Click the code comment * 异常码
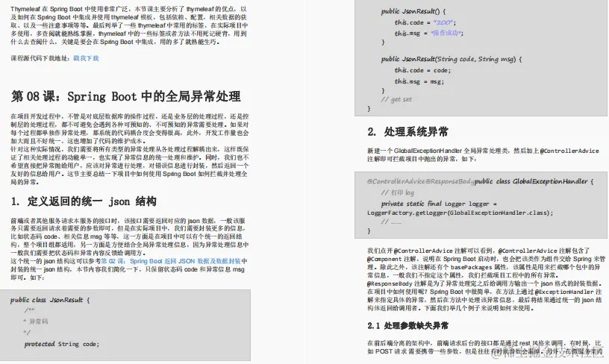The image size is (609, 364). click(35, 321)
